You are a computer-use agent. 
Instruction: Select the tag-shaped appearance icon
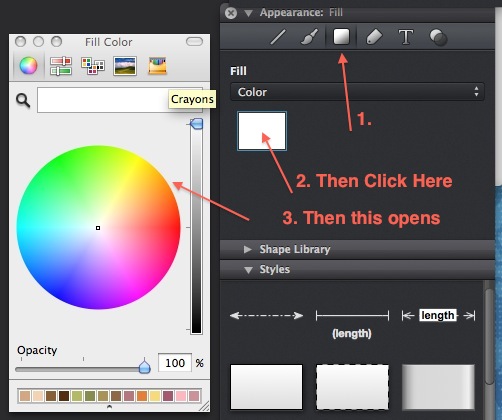point(374,37)
